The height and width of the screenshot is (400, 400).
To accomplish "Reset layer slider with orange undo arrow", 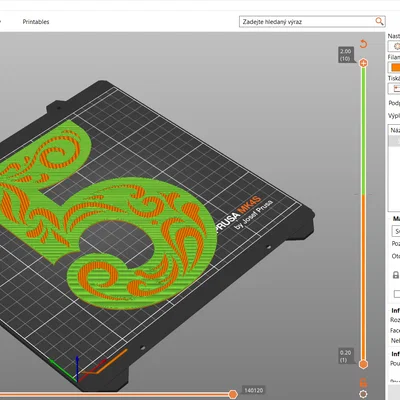I will [363, 44].
